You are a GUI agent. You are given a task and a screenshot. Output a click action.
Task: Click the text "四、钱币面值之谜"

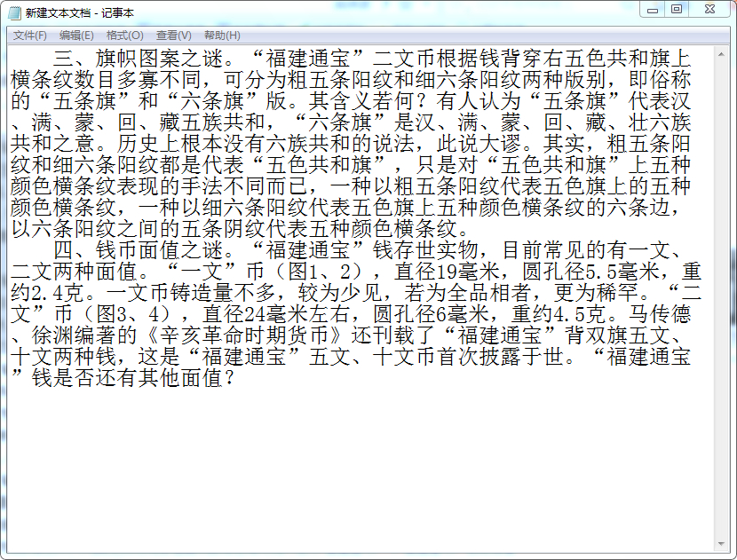coord(139,250)
